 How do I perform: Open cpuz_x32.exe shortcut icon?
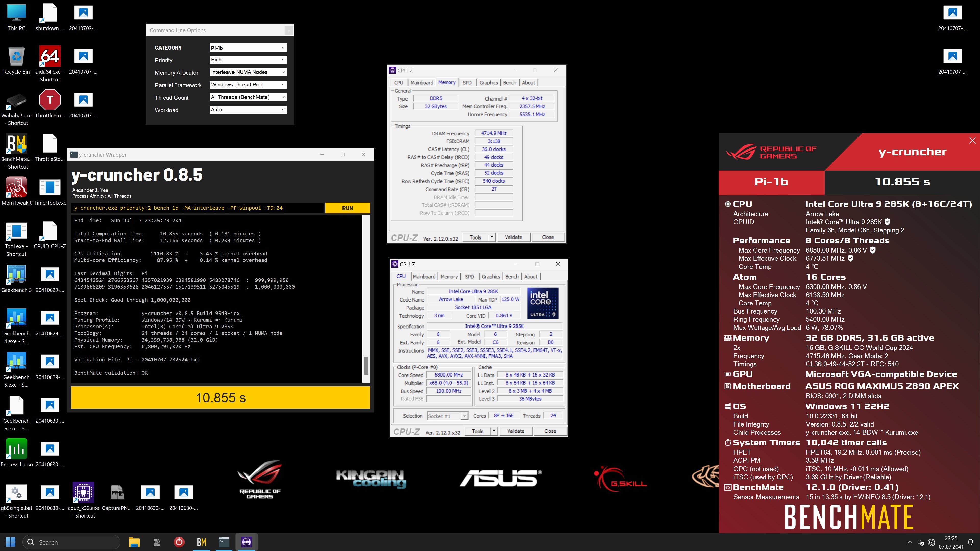click(83, 500)
